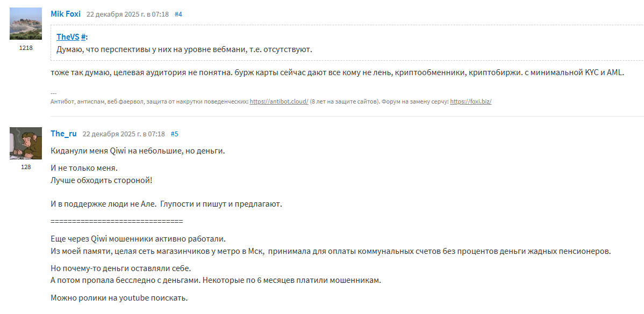Viewport: 644px width, 314px height.
Task: Open The_ru user profile link
Action: coord(63,133)
